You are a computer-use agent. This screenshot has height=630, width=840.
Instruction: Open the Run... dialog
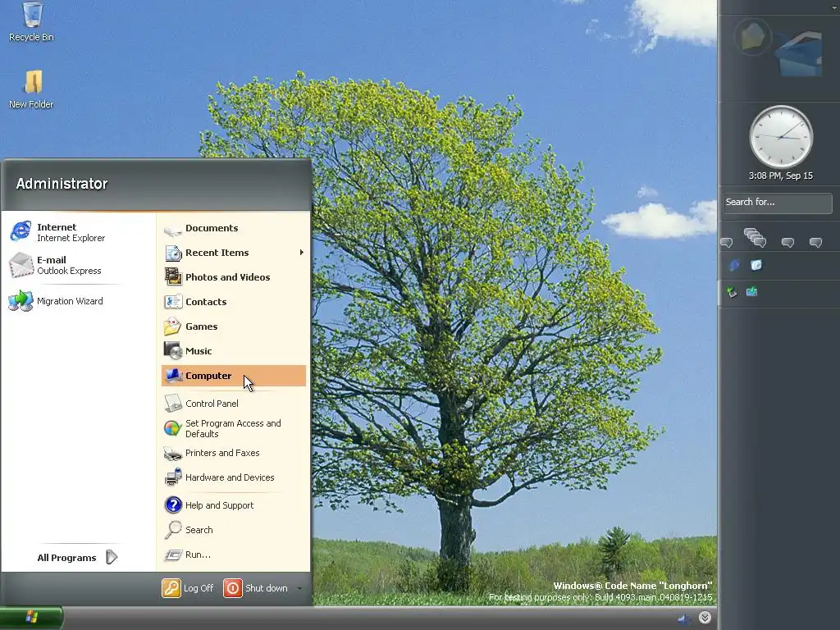coord(188,555)
